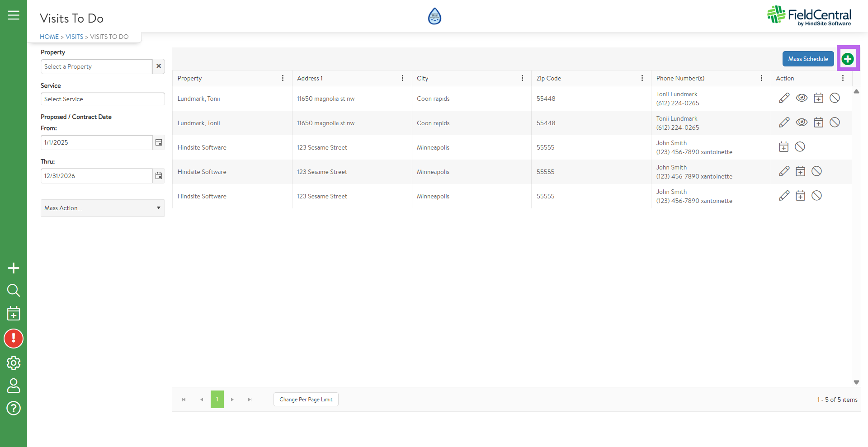
Task: Click the sidebar search magnifier icon
Action: 14,290
